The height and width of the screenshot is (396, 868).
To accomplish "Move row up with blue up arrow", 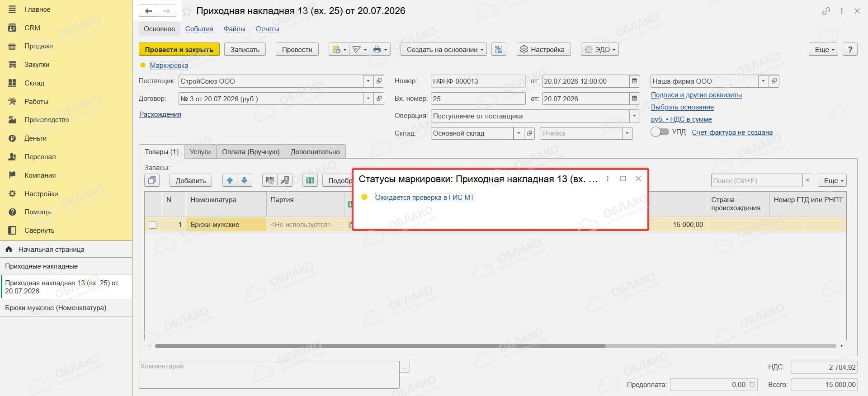I will coord(230,180).
